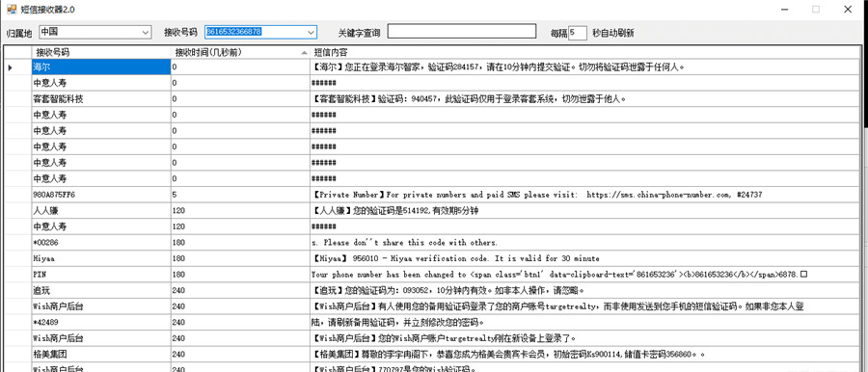The height and width of the screenshot is (372, 868).
Task: Select the row header arrow beside 海尔
Action: tap(17, 67)
